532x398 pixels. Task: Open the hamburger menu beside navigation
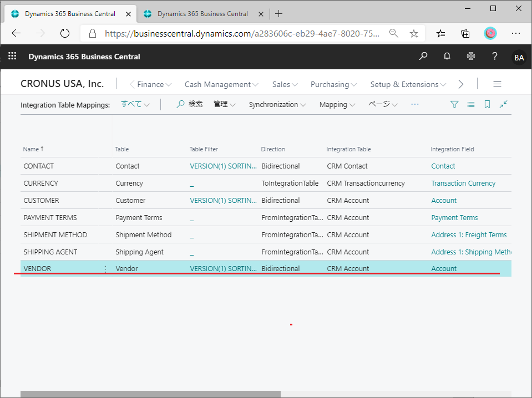497,84
